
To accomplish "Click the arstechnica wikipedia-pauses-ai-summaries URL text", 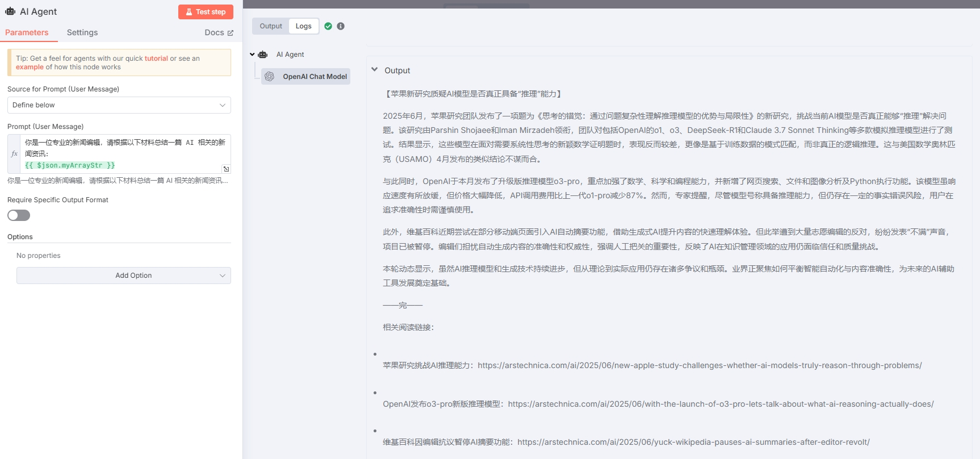I will [x=693, y=442].
